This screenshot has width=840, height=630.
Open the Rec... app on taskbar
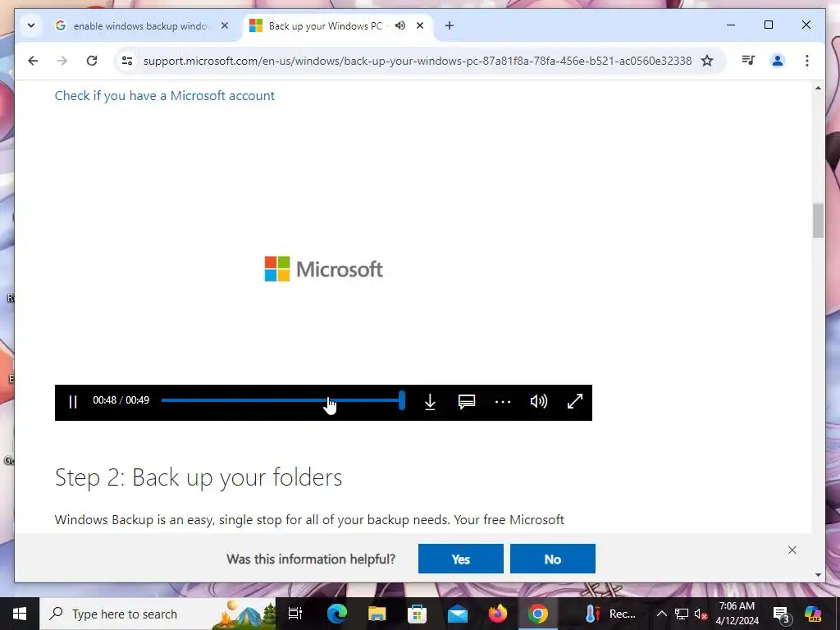click(x=610, y=614)
